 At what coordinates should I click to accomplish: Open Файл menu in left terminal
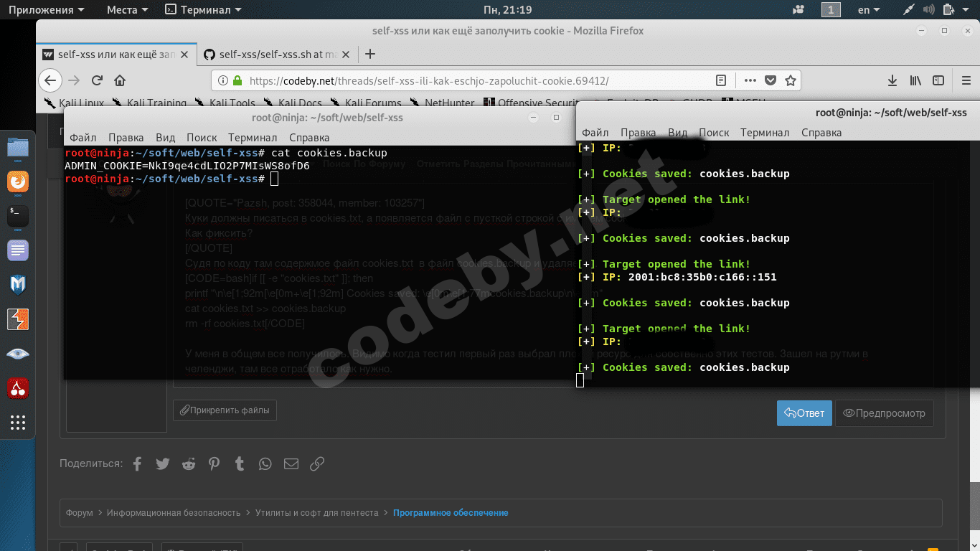click(x=83, y=137)
